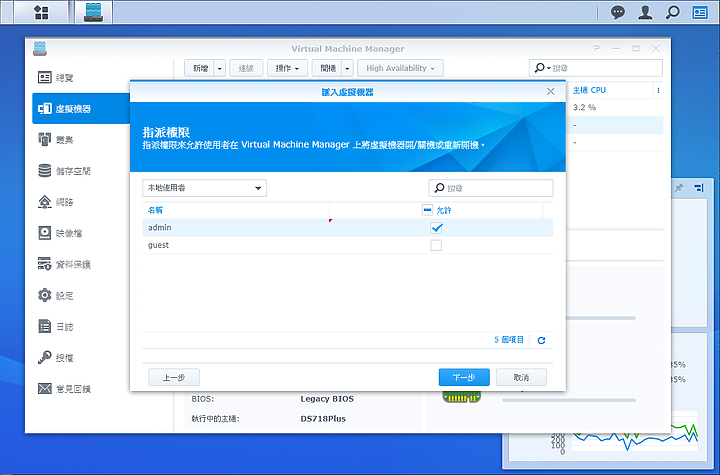Viewport: 720px width, 475px height.
Task: Click the 設定 gear icon in sidebar
Action: click(45, 295)
